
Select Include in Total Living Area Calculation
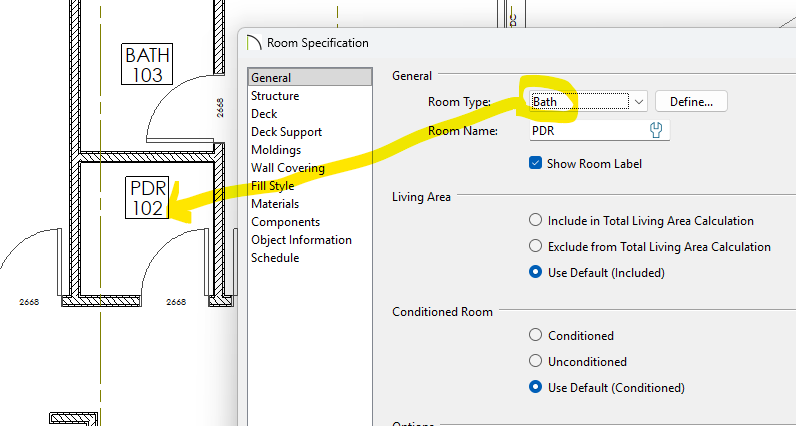(536, 220)
